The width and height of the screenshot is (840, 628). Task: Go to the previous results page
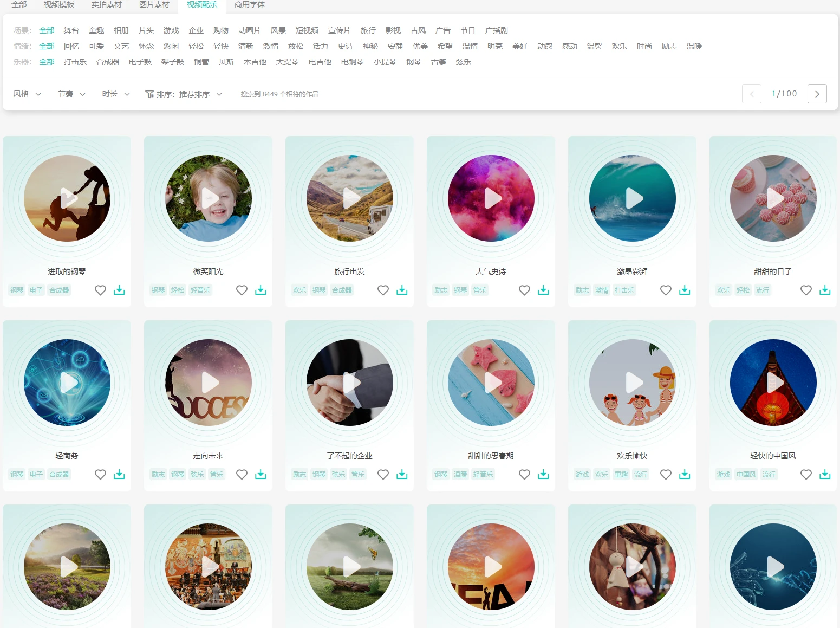(752, 94)
